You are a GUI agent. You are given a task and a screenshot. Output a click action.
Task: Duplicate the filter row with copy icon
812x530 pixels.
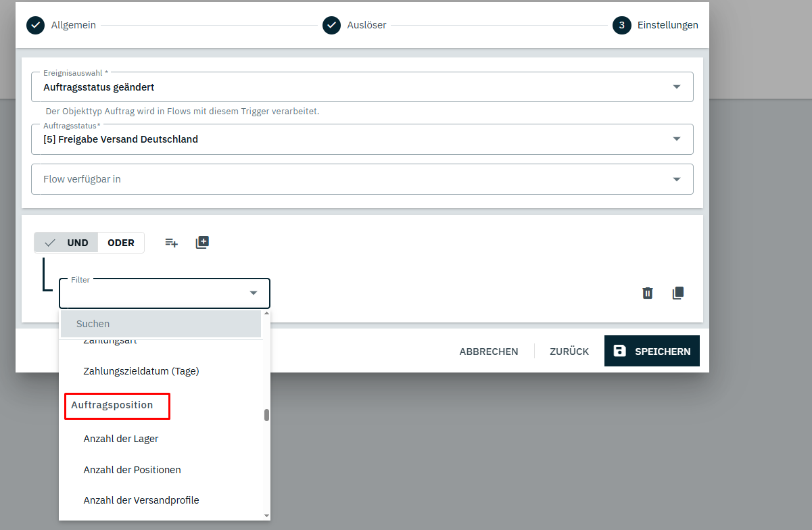point(678,293)
